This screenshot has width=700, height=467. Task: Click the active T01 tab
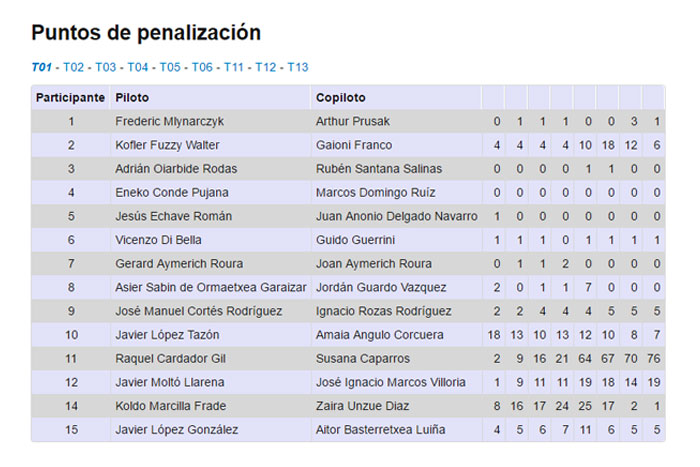coord(41,67)
